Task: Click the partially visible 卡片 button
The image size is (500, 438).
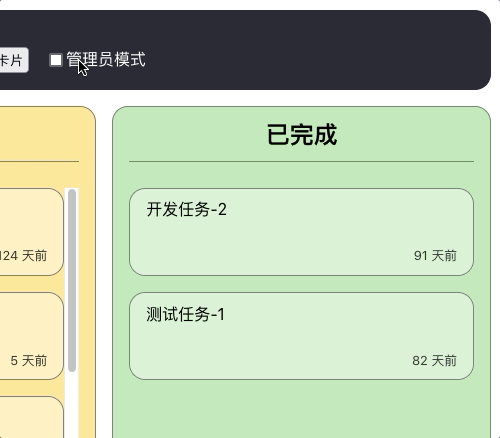Action: point(14,60)
